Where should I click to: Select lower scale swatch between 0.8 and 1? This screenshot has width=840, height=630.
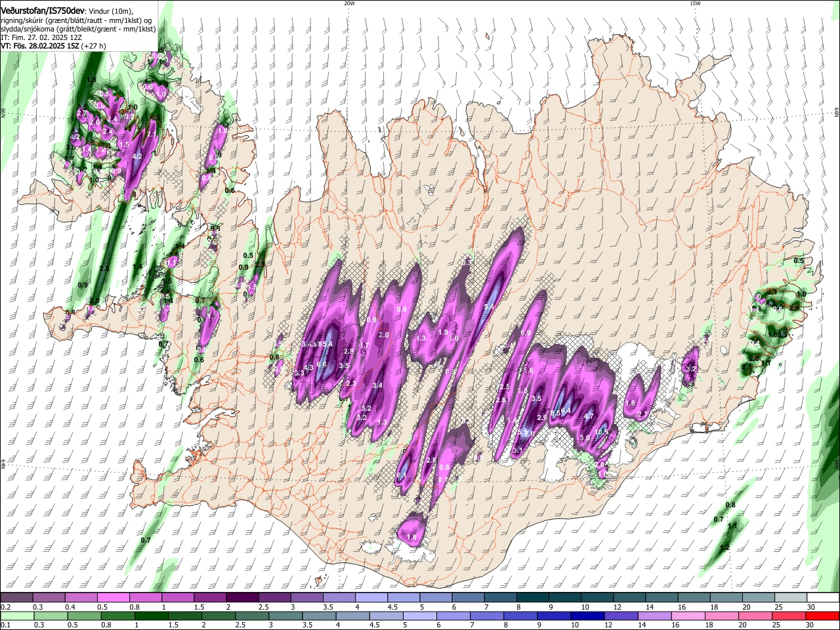117,616
